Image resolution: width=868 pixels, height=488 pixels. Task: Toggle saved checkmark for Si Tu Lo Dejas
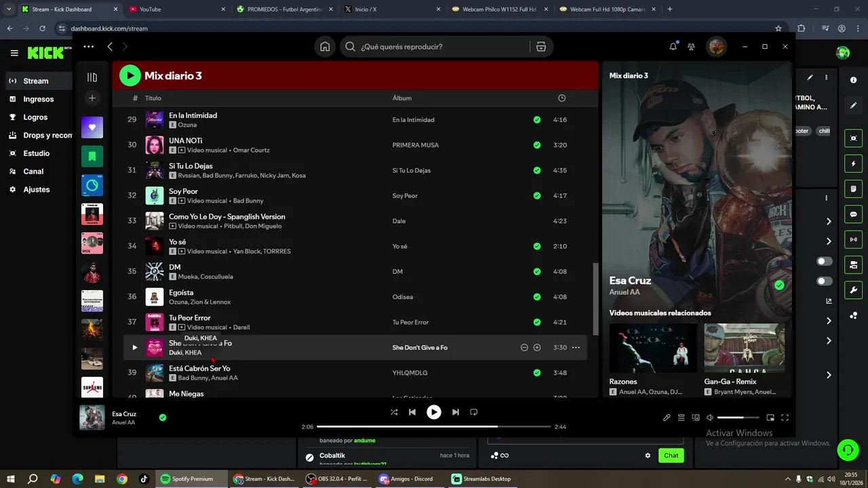537,171
